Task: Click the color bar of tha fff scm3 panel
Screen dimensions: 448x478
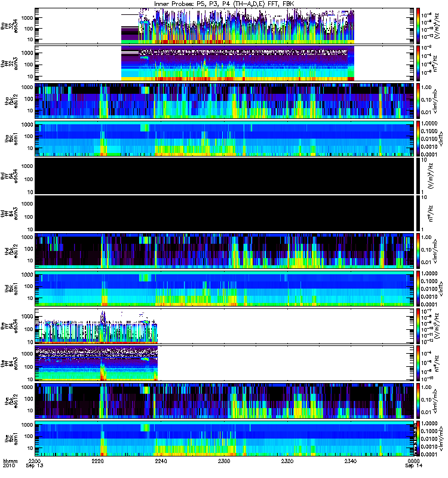Action: click(x=418, y=63)
